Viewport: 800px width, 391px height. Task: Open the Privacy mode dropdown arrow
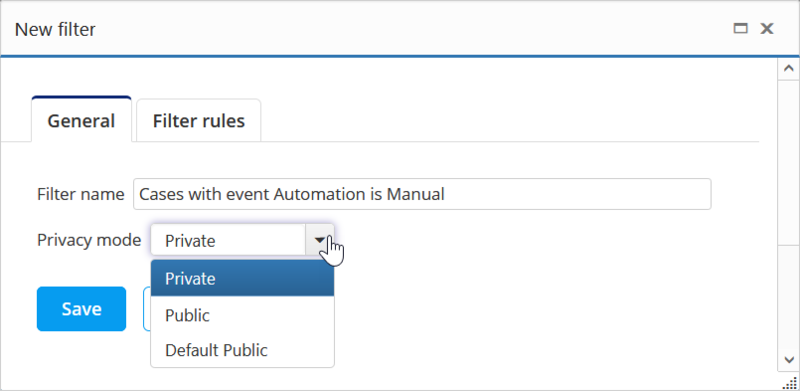[320, 239]
